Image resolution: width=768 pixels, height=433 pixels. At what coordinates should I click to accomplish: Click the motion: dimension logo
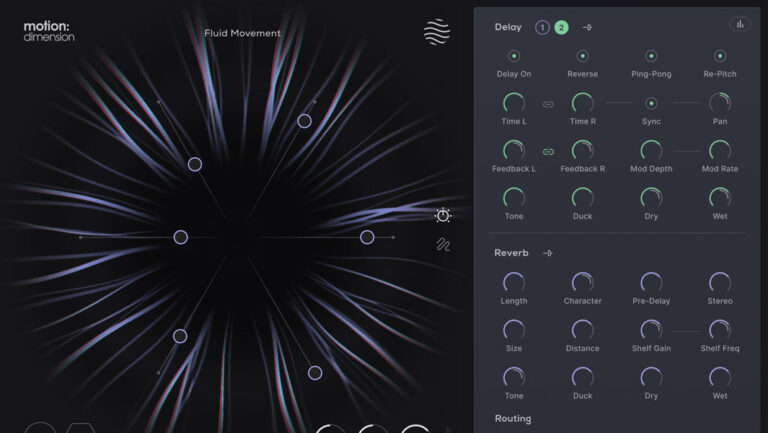tap(49, 31)
